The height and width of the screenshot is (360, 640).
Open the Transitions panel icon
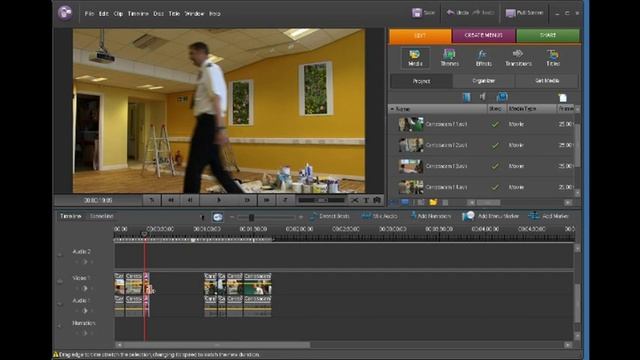tap(518, 58)
